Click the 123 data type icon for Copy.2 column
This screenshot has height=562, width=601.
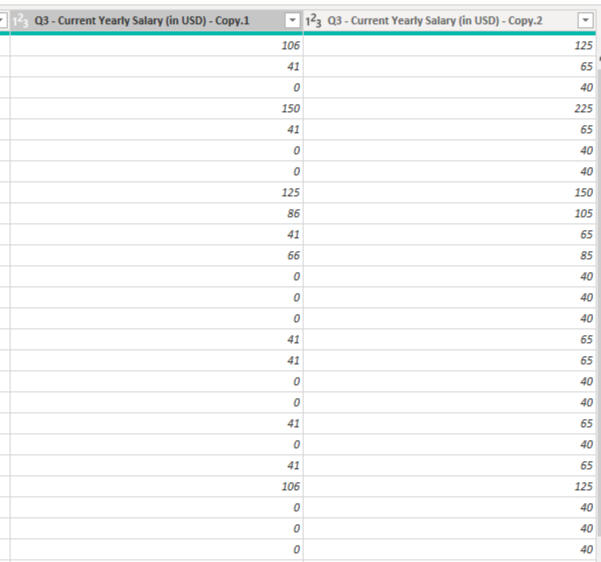tap(314, 20)
